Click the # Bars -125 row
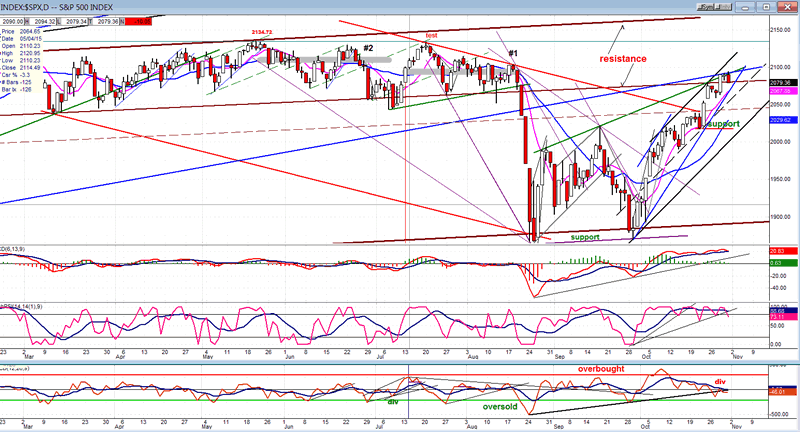The width and height of the screenshot is (800, 432). [x=21, y=82]
